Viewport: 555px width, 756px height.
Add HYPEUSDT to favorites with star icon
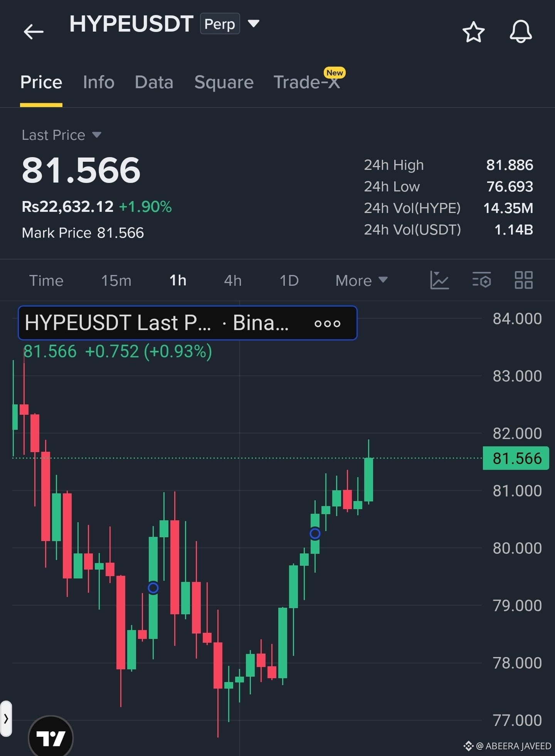tap(473, 32)
